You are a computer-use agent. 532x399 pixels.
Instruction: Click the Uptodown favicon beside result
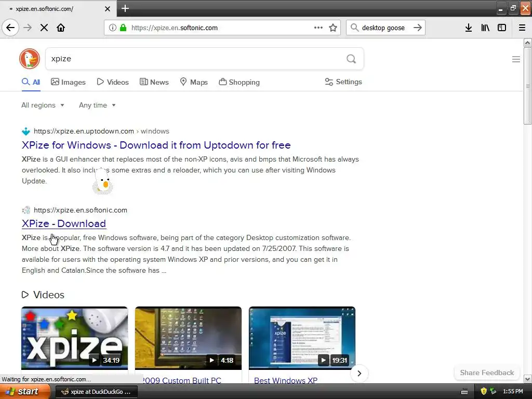click(26, 131)
